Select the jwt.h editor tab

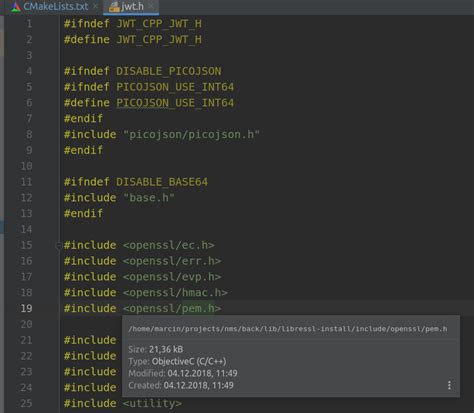tap(131, 6)
